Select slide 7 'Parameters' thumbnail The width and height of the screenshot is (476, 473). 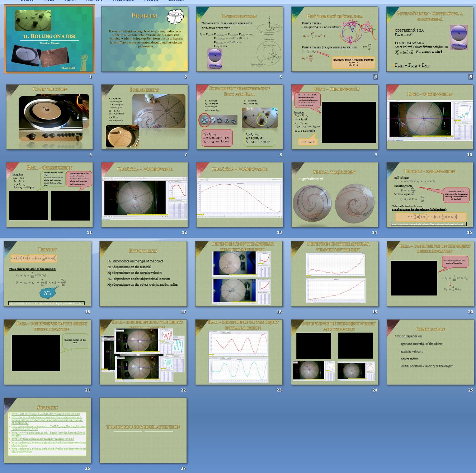[x=144, y=117]
